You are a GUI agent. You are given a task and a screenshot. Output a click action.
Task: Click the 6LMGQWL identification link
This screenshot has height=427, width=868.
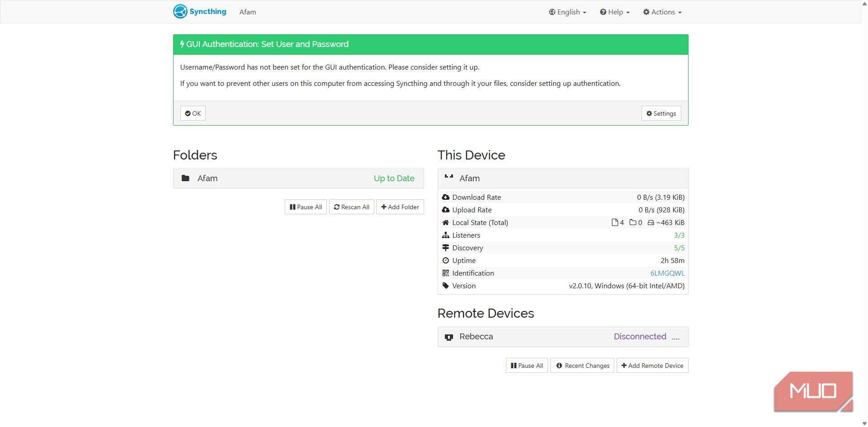pyautogui.click(x=667, y=273)
